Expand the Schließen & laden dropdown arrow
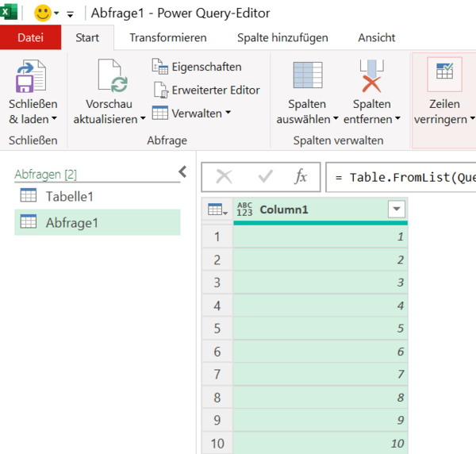This screenshot has height=454, width=476. [54, 118]
